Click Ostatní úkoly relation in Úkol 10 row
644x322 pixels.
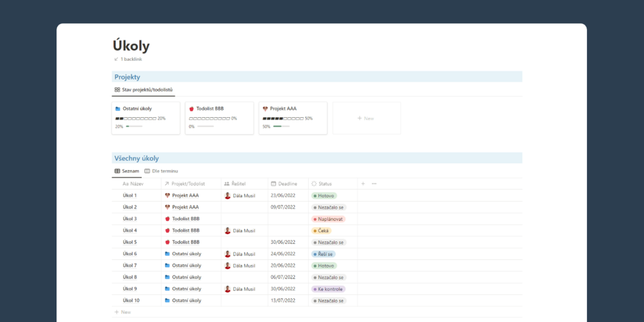coord(183,300)
